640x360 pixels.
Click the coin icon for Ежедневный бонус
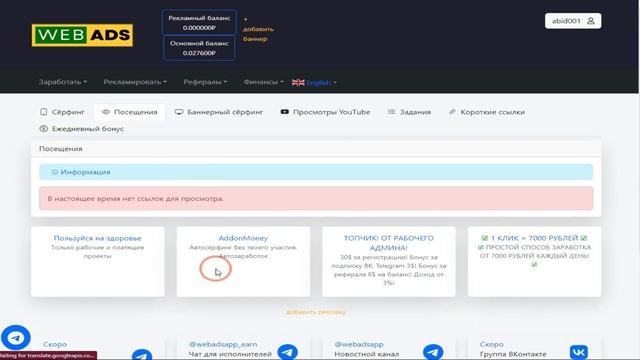pos(44,129)
